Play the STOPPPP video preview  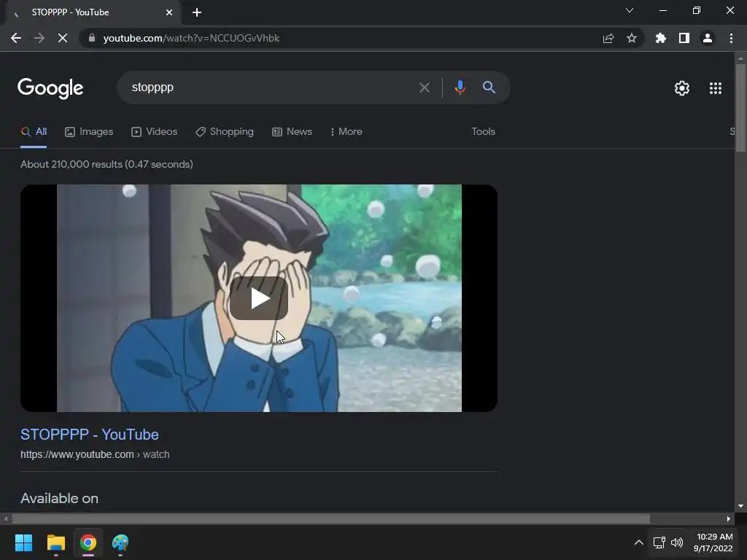pos(259,298)
